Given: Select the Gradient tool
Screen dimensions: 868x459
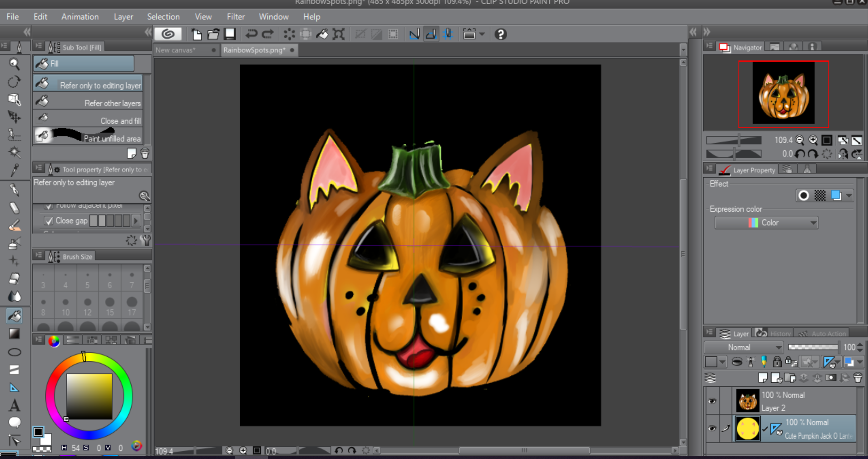Looking at the screenshot, I should (x=14, y=334).
